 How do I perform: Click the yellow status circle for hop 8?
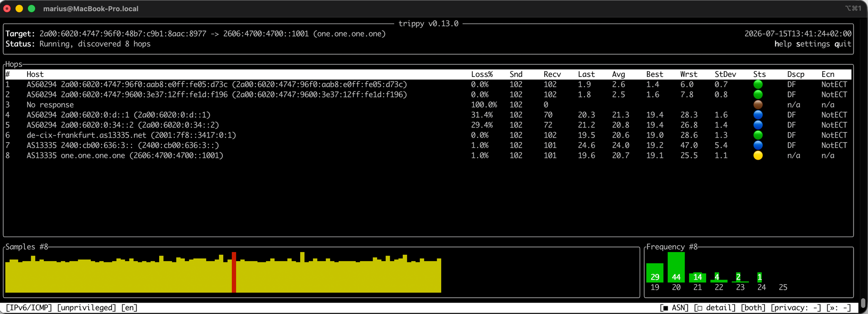coord(758,156)
